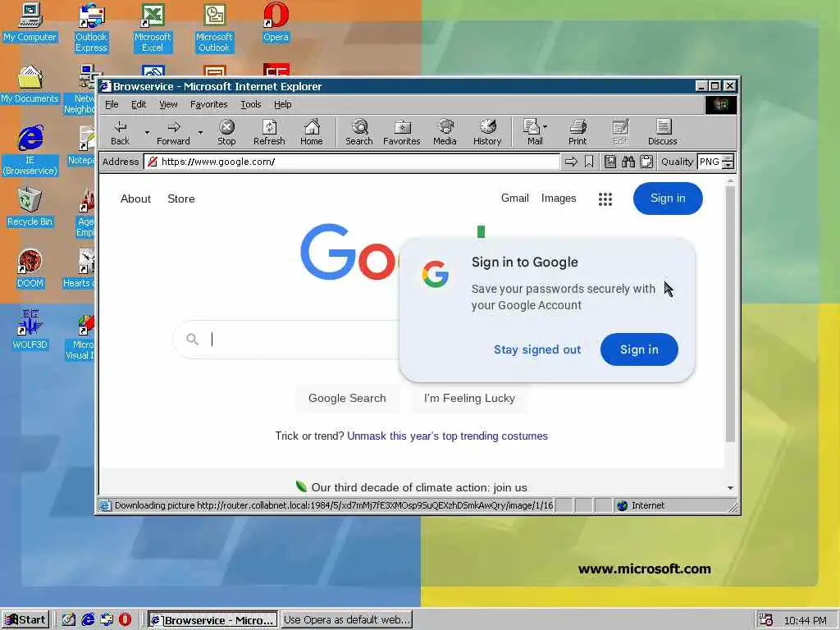Open the Search pane from the toolbar
Viewport: 840px width, 630px height.
pyautogui.click(x=359, y=132)
